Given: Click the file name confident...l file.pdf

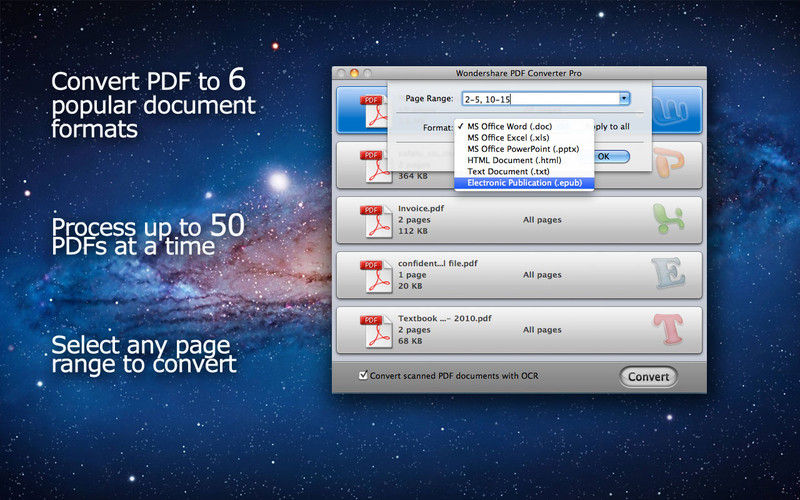Looking at the screenshot, I should (438, 264).
